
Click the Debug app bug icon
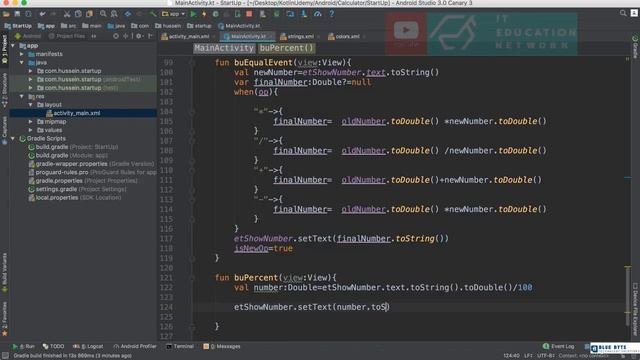[x=216, y=14]
